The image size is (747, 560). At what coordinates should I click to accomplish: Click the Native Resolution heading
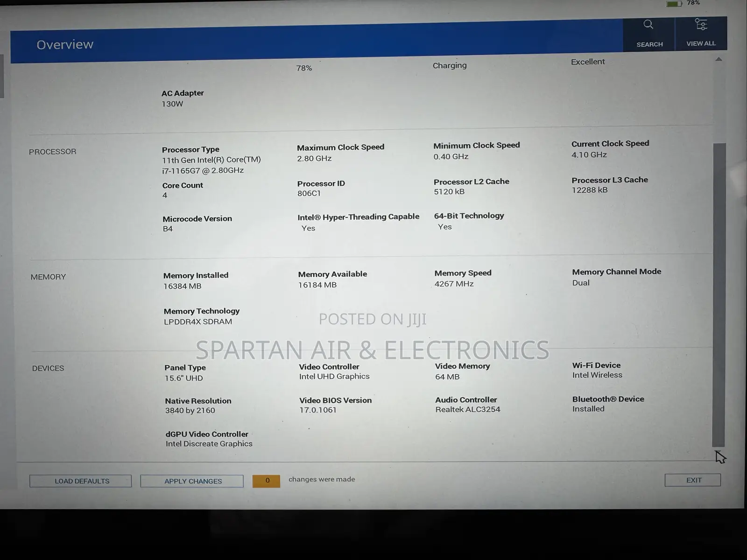(x=198, y=401)
